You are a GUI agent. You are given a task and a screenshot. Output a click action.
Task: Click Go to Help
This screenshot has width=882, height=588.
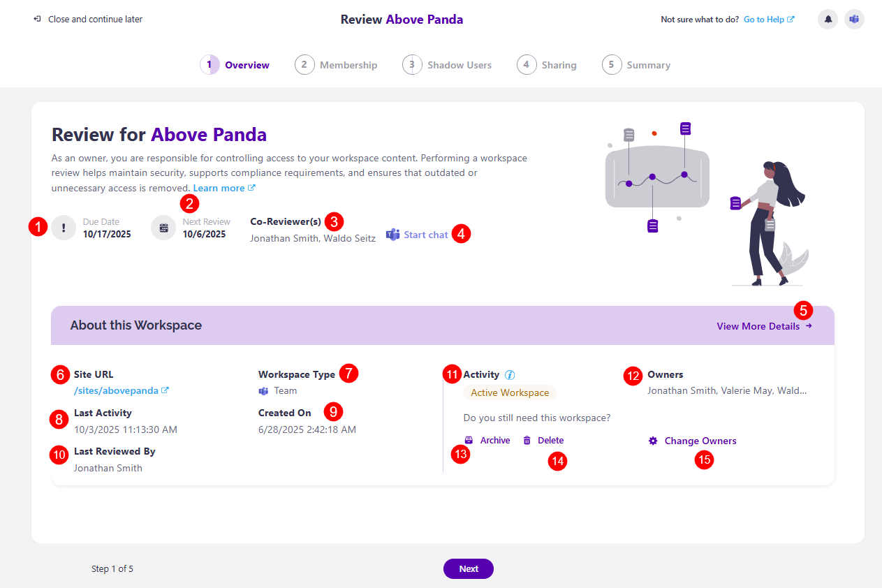[764, 19]
